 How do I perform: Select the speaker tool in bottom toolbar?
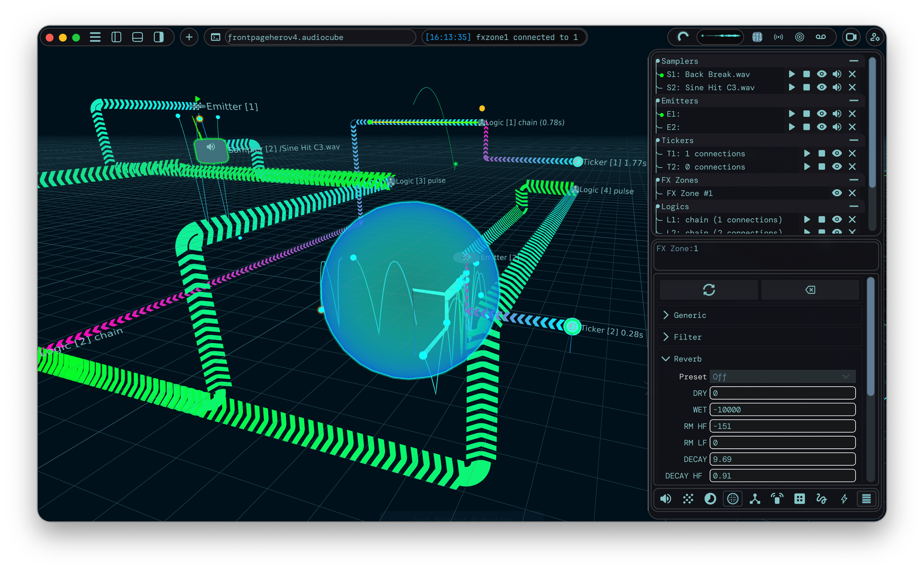click(666, 499)
